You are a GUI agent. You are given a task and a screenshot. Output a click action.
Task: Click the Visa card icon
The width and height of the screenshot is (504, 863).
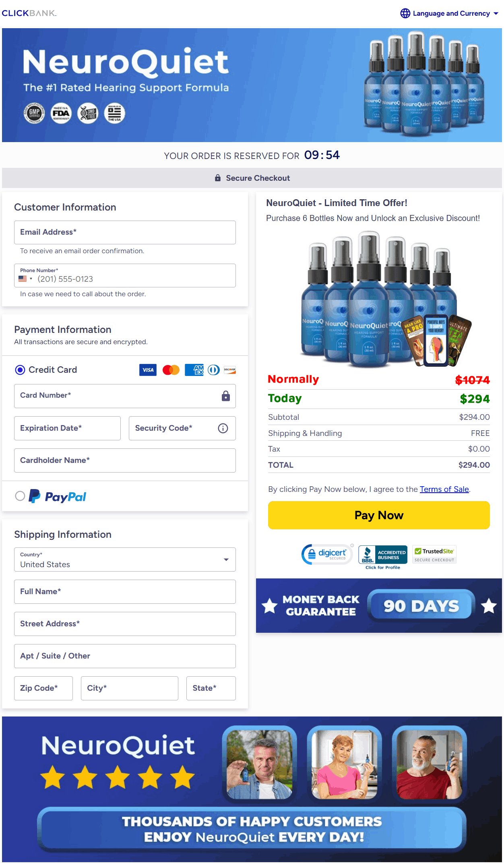pyautogui.click(x=148, y=370)
